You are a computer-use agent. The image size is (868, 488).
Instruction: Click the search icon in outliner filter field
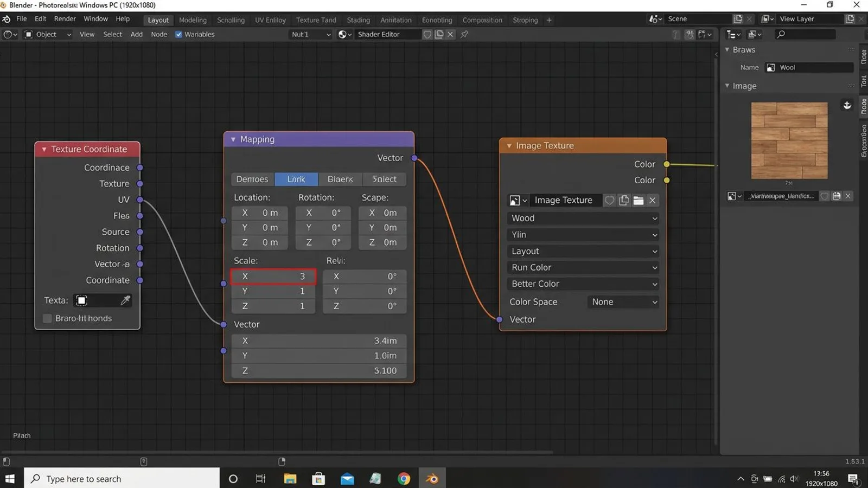pyautogui.click(x=781, y=34)
